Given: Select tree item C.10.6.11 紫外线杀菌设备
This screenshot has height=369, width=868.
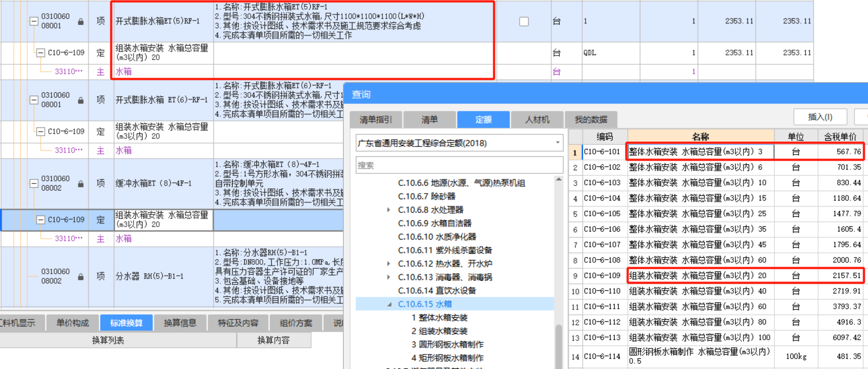Looking at the screenshot, I should pos(445,250).
